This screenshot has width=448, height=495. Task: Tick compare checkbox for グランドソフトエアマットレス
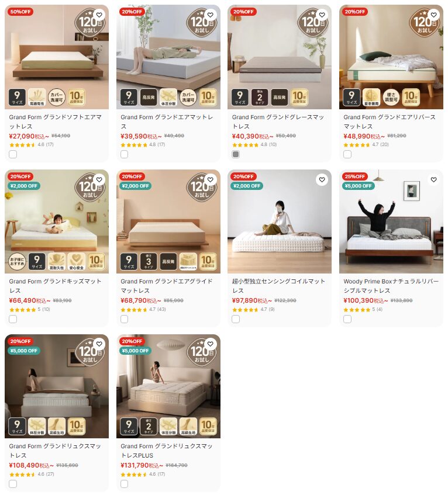[x=13, y=154]
